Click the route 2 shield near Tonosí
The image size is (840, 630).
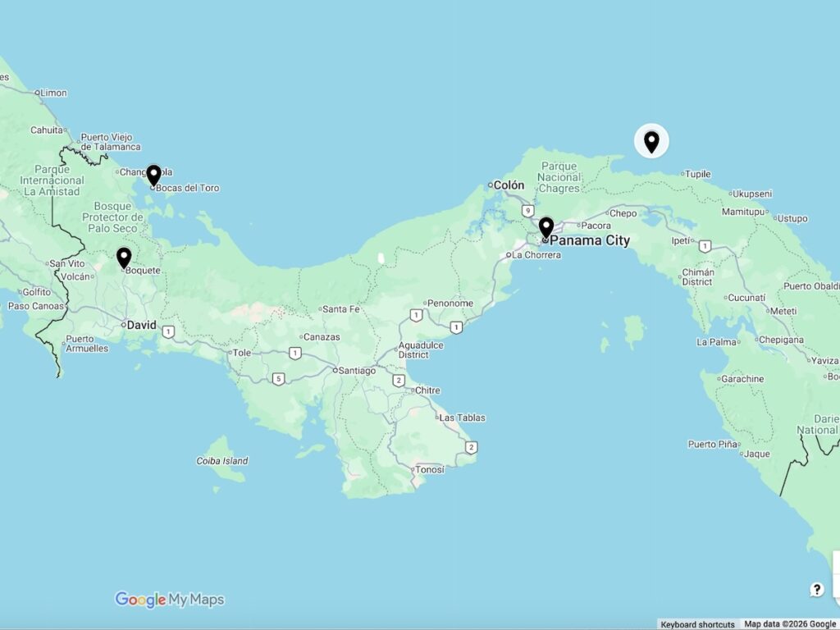(x=471, y=447)
